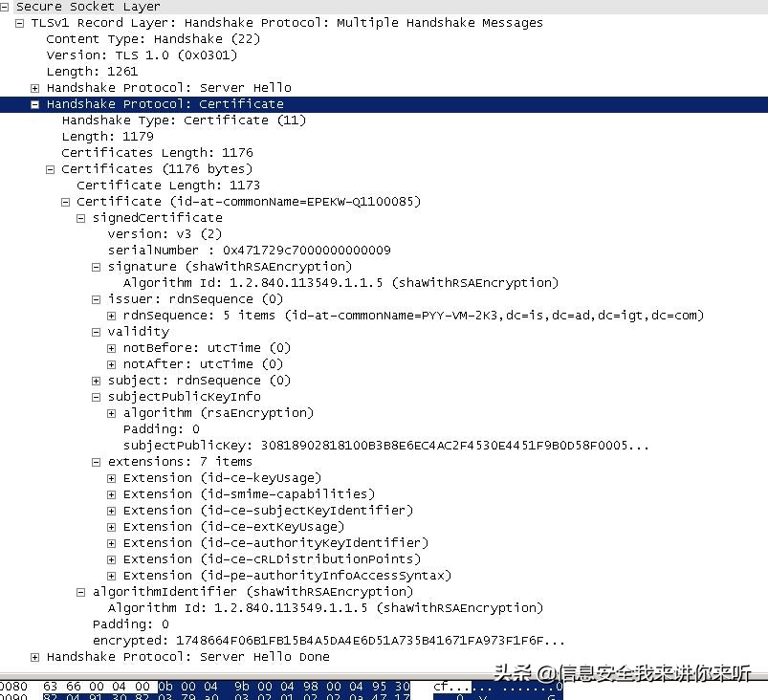
Task: Select the version: v3 (2) row
Action: point(165,234)
